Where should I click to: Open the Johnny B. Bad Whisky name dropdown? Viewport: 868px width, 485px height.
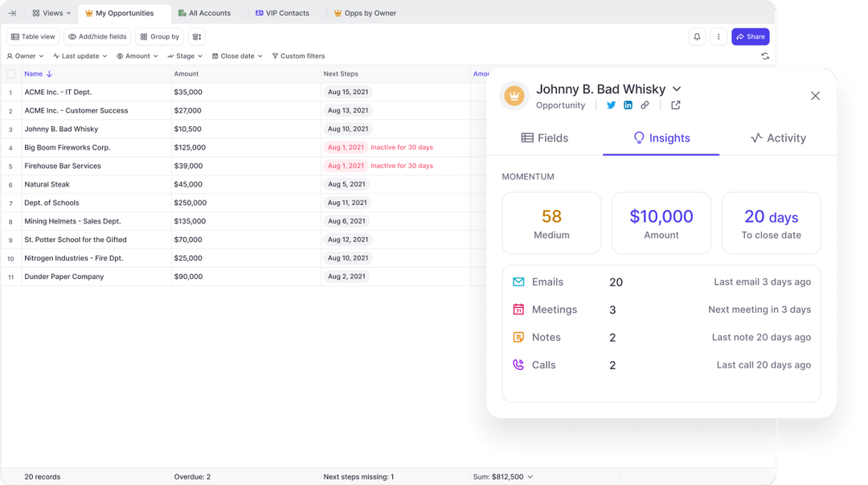(678, 88)
